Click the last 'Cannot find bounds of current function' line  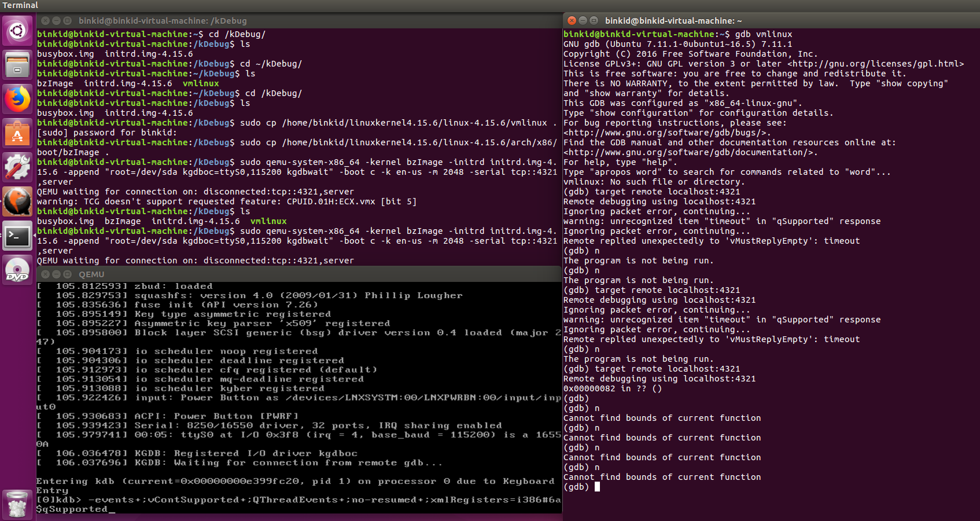click(662, 477)
